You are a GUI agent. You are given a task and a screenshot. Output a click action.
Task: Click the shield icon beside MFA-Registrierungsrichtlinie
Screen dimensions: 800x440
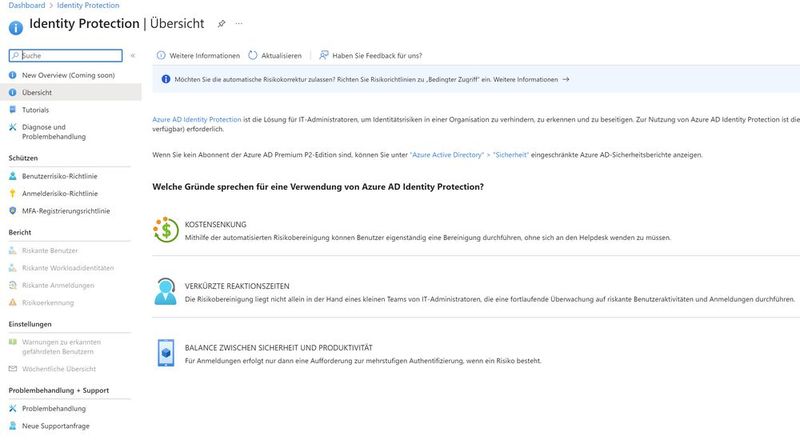(x=13, y=211)
